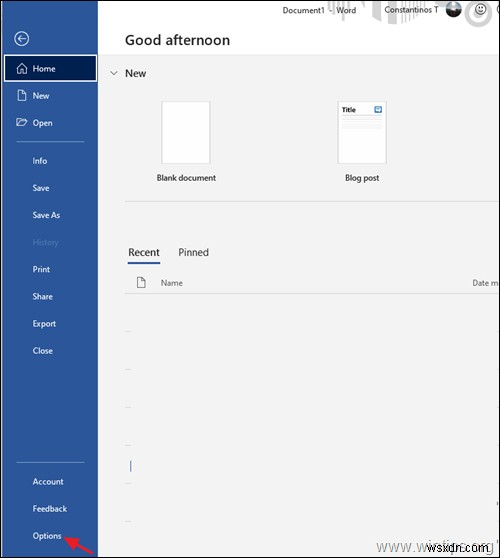Collapse the New section chevron
500x558 pixels.
click(114, 73)
